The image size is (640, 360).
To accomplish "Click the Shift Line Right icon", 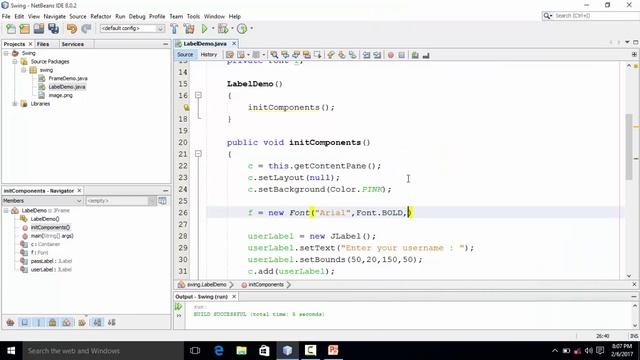I will pyautogui.click(x=377, y=55).
